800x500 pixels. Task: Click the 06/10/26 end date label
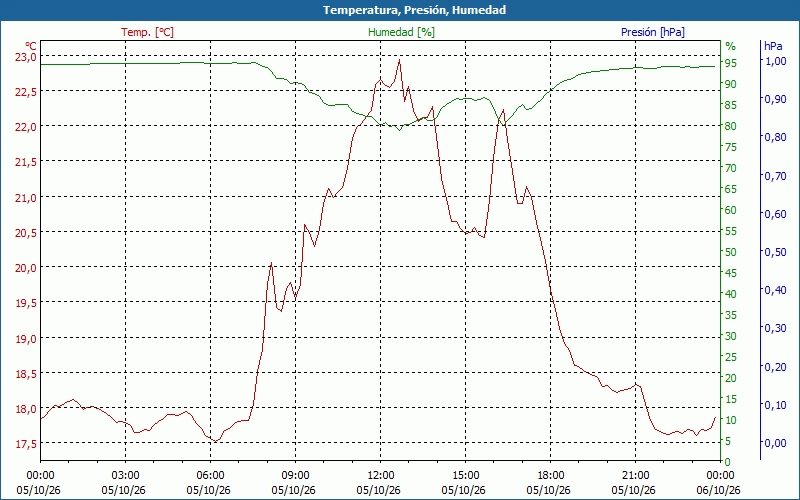click(718, 490)
